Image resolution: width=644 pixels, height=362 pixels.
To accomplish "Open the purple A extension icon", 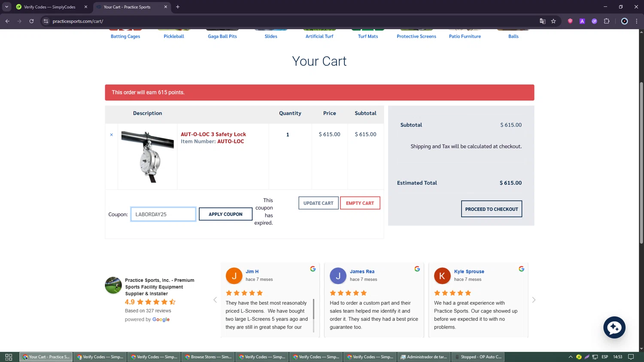I will (x=582, y=21).
